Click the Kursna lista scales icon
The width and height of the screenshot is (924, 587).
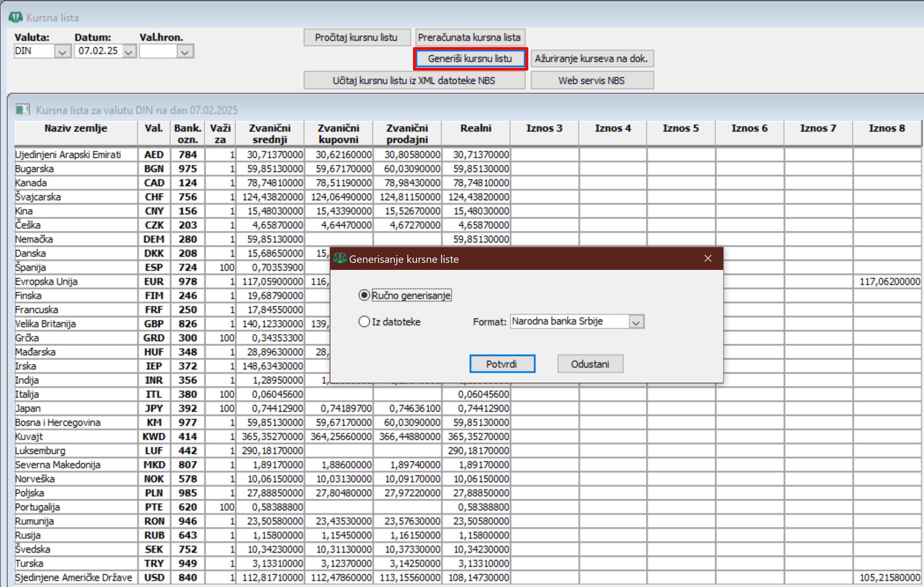click(15, 17)
